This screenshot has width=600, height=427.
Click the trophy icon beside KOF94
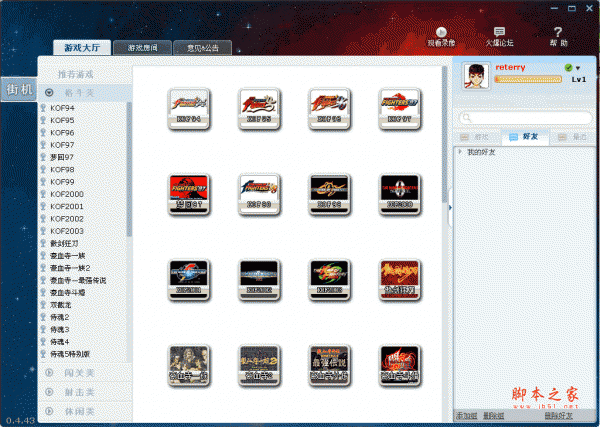point(43,108)
